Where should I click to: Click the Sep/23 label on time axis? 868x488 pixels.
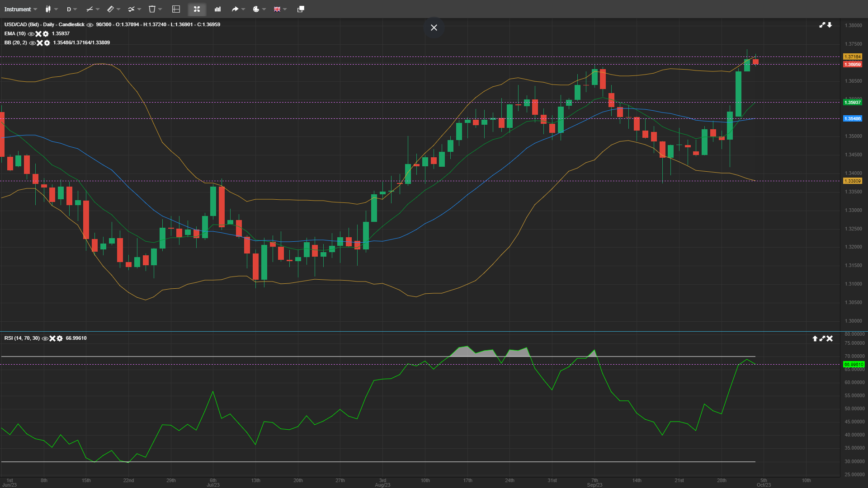pos(594,485)
